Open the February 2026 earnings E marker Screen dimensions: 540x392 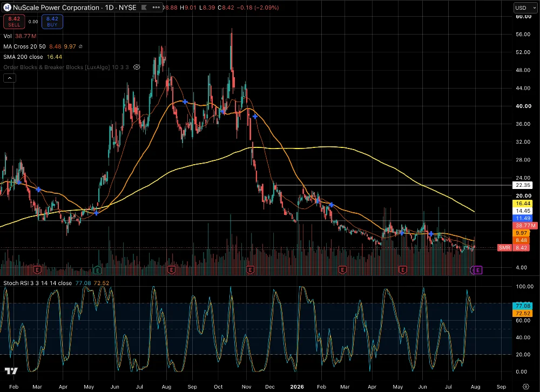(x=342, y=270)
